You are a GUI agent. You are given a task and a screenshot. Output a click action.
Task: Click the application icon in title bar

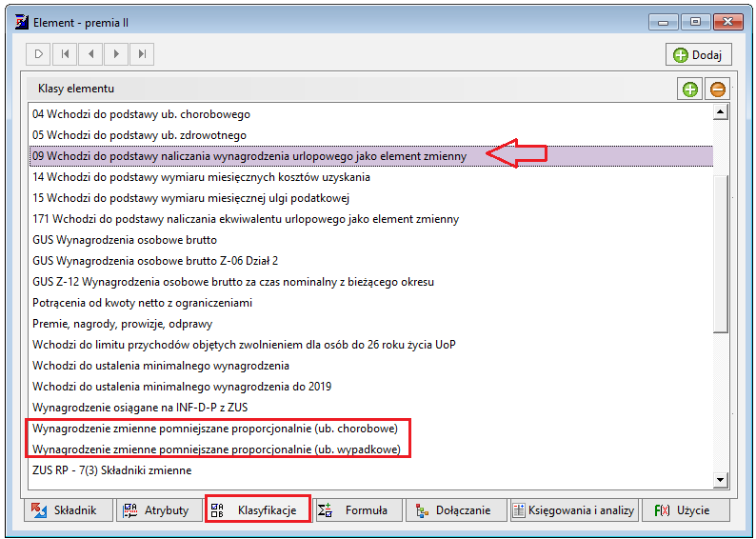(22, 22)
